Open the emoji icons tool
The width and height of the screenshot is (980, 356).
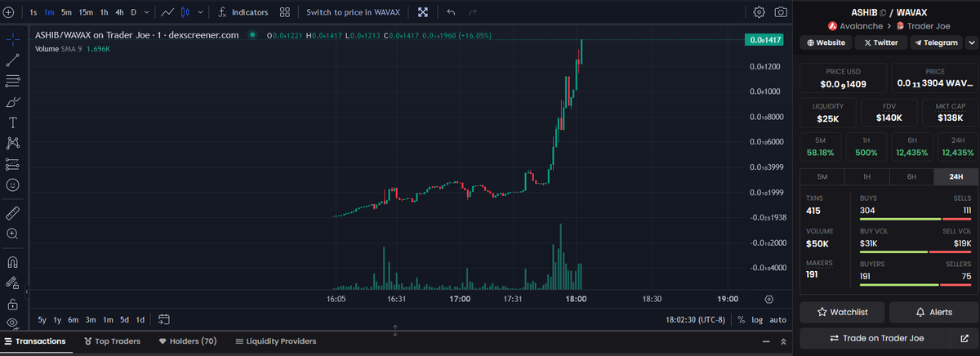pyautogui.click(x=12, y=185)
